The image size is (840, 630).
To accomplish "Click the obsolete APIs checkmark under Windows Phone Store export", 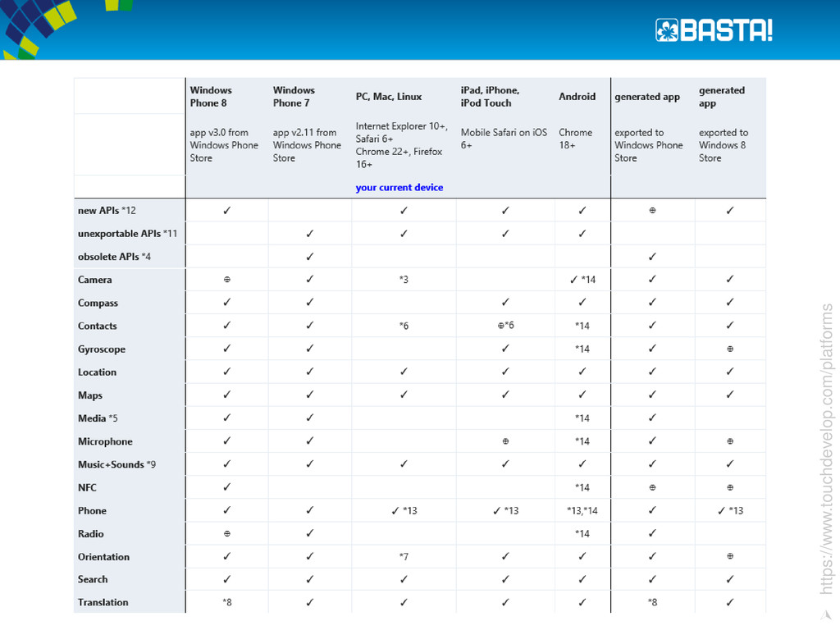I will [652, 257].
